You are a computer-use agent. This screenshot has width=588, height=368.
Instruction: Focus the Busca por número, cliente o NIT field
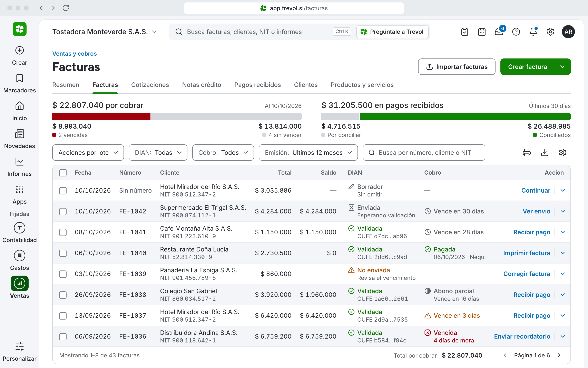click(424, 153)
